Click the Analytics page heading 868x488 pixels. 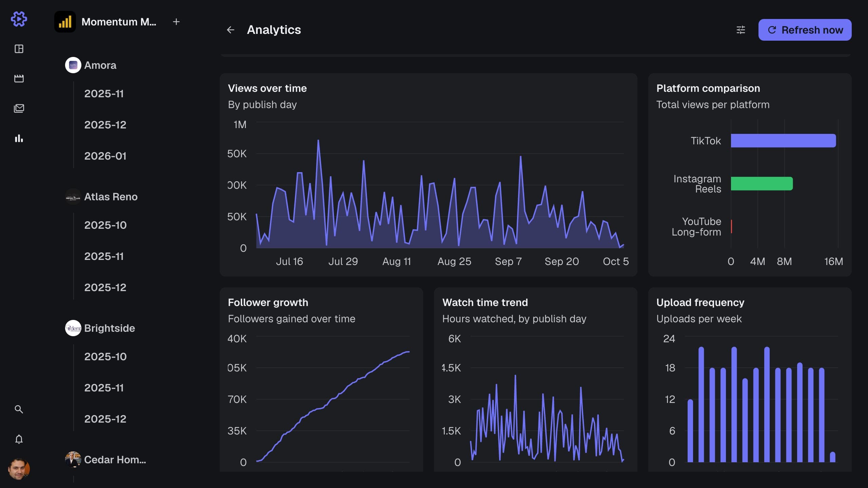(x=274, y=30)
